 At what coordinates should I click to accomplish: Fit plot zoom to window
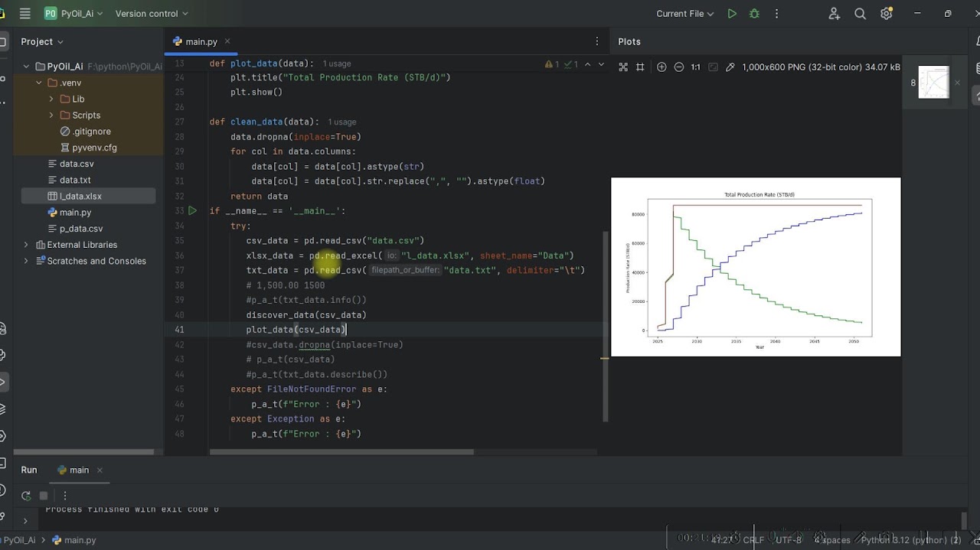click(x=713, y=67)
